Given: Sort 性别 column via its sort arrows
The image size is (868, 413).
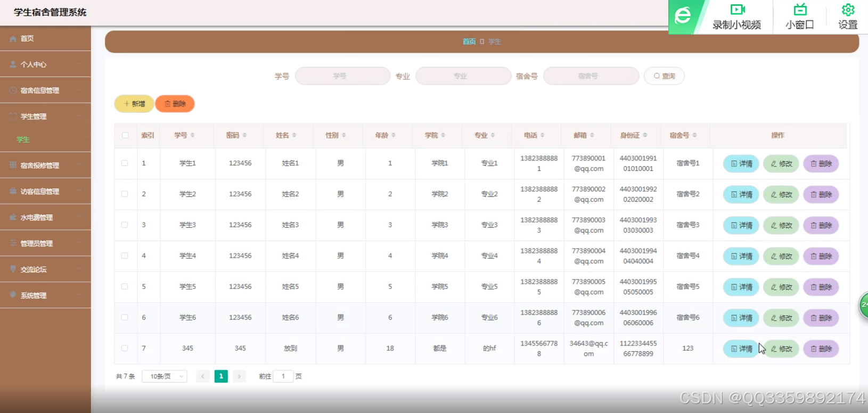Looking at the screenshot, I should 343,135.
